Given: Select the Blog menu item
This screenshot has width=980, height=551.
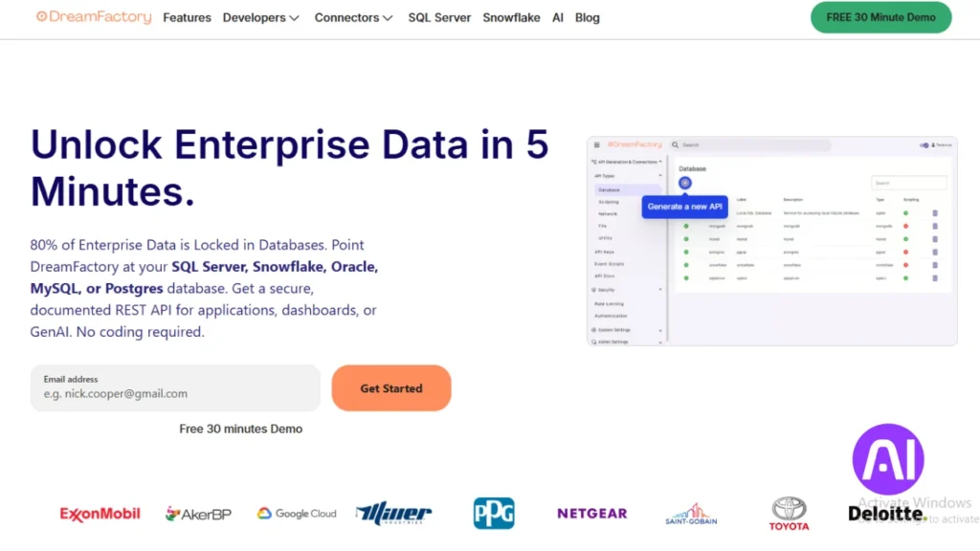Looking at the screenshot, I should pos(587,17).
